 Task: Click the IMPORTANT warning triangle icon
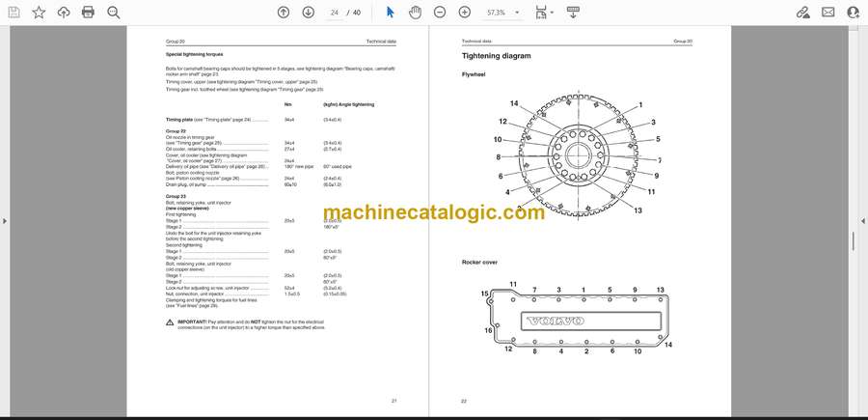point(170,322)
